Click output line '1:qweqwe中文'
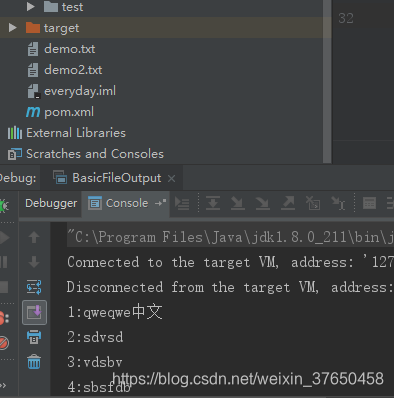The height and width of the screenshot is (398, 394). pyautogui.click(x=115, y=312)
